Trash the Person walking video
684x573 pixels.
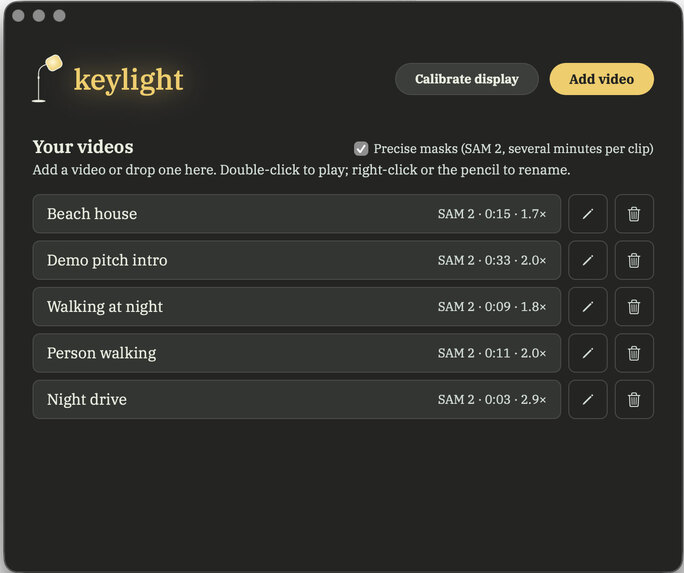click(x=634, y=353)
